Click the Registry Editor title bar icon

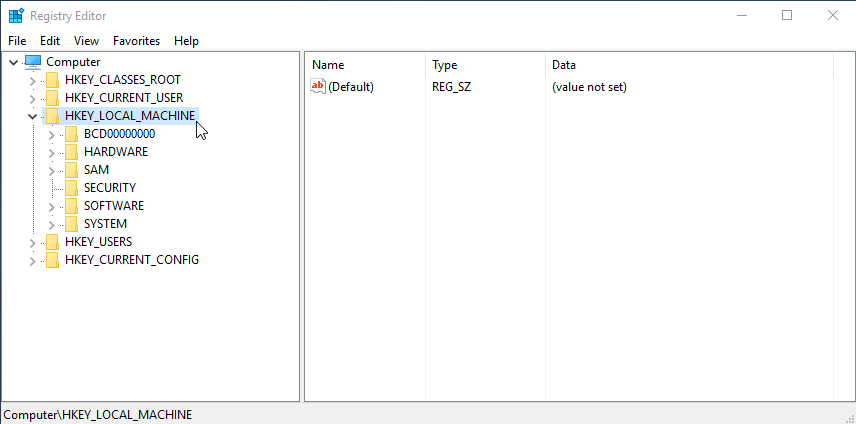[x=16, y=16]
